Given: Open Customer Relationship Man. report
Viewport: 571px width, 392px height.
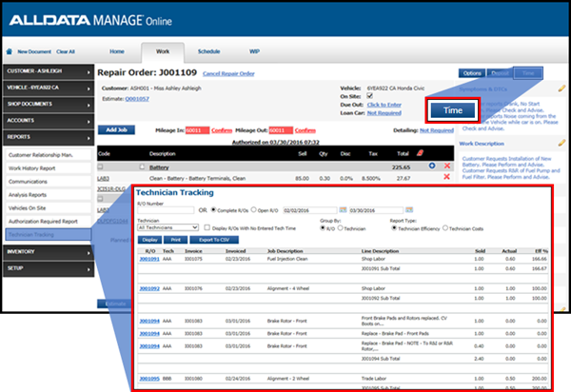Looking at the screenshot, I should tap(49, 155).
